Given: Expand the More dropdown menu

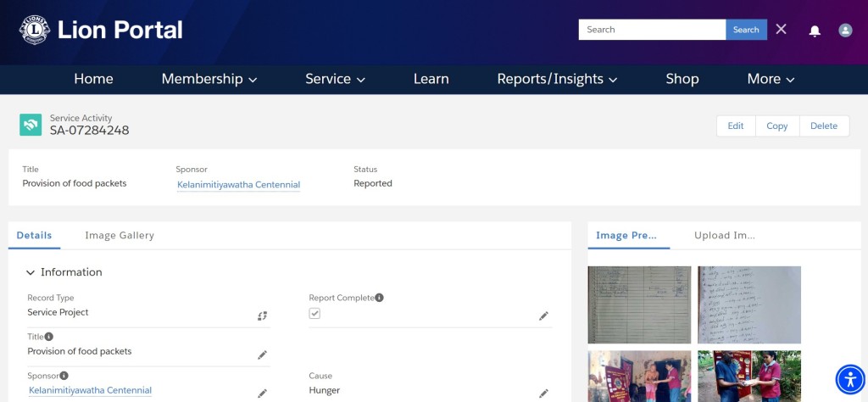Looking at the screenshot, I should tap(771, 79).
